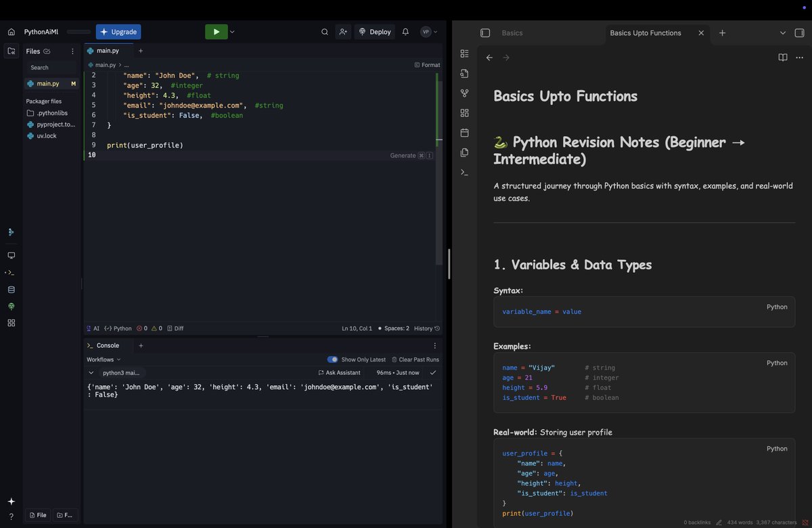812x528 pixels.
Task: Create new File button in sidebar
Action: click(37, 515)
